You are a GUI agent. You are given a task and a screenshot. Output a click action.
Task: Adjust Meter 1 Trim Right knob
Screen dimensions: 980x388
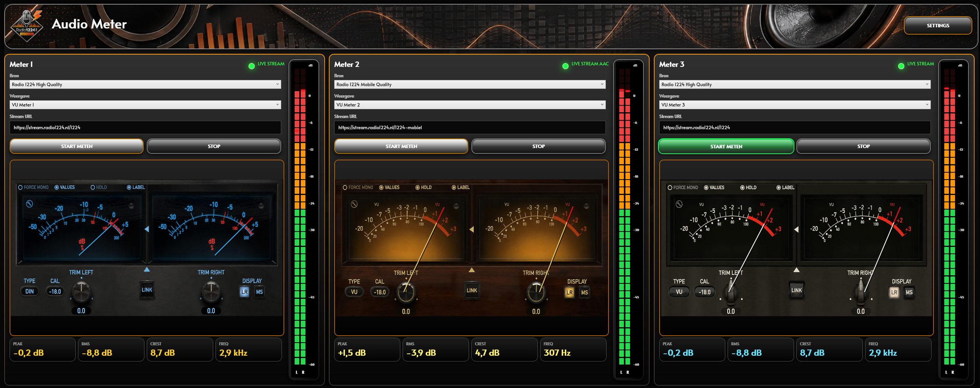point(211,292)
